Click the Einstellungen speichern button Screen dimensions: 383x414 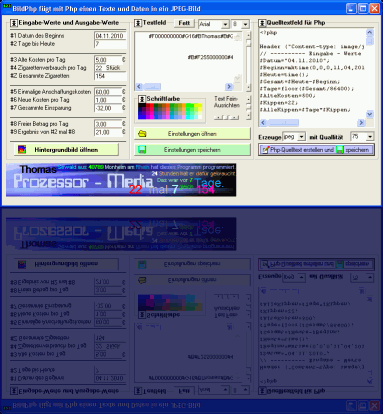point(192,150)
